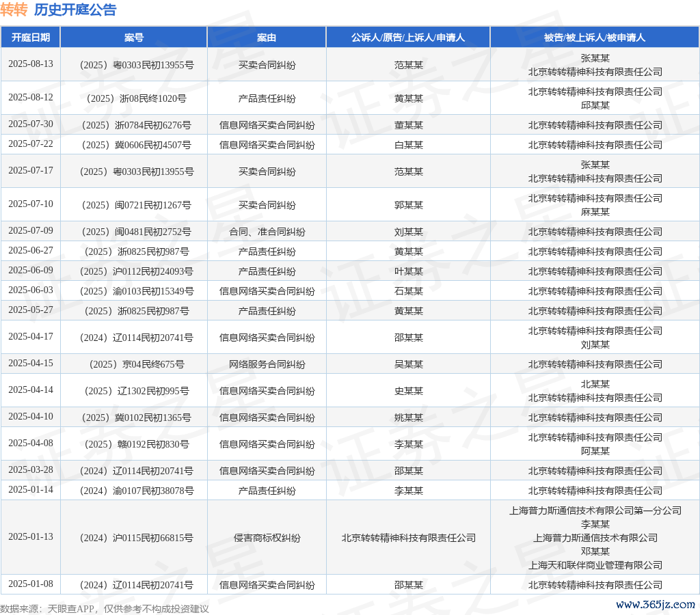
Task: Click the hearing date 2025-08-13
Action: [31, 64]
